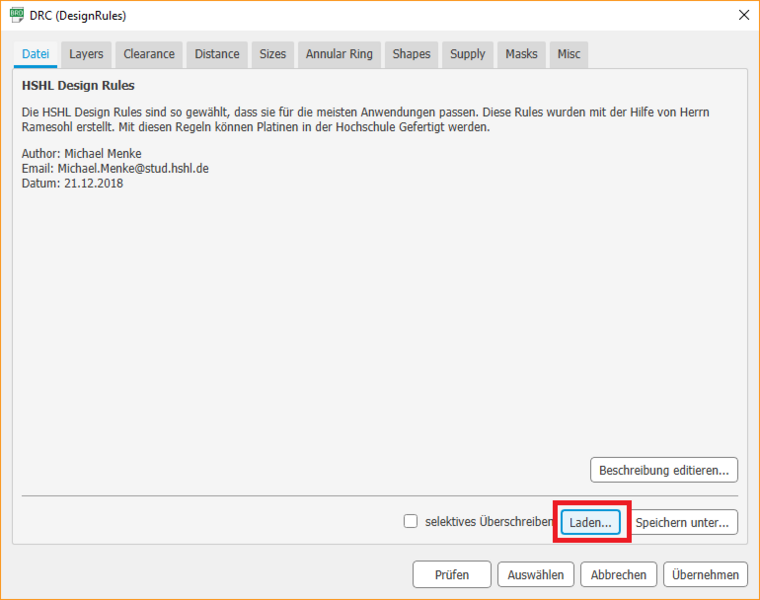Viewport: 760px width, 600px height.
Task: Open the Layers tab
Action: [86, 54]
